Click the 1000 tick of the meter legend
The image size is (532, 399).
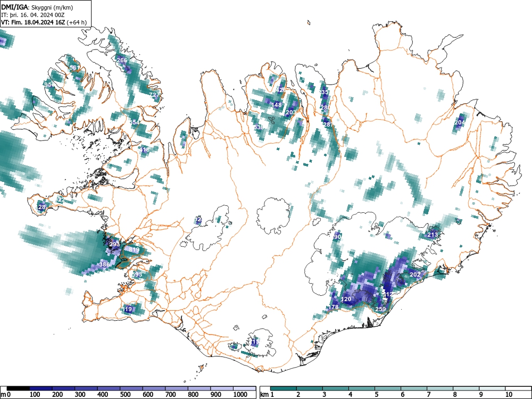pyautogui.click(x=240, y=395)
